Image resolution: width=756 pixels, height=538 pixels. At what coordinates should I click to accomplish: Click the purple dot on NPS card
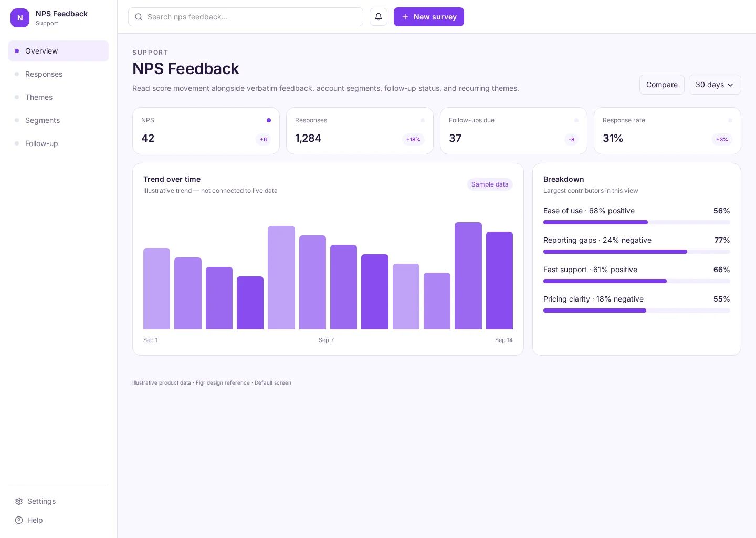coord(269,120)
